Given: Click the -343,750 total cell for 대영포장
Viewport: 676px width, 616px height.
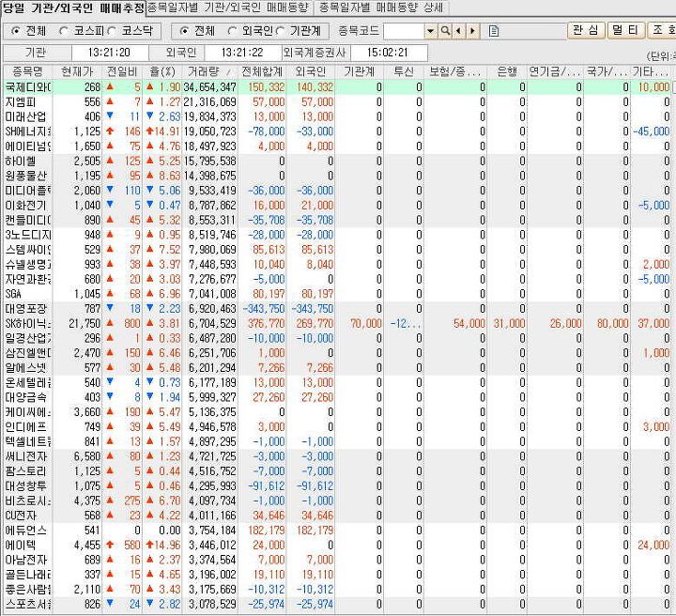Looking at the screenshot, I should point(264,309).
